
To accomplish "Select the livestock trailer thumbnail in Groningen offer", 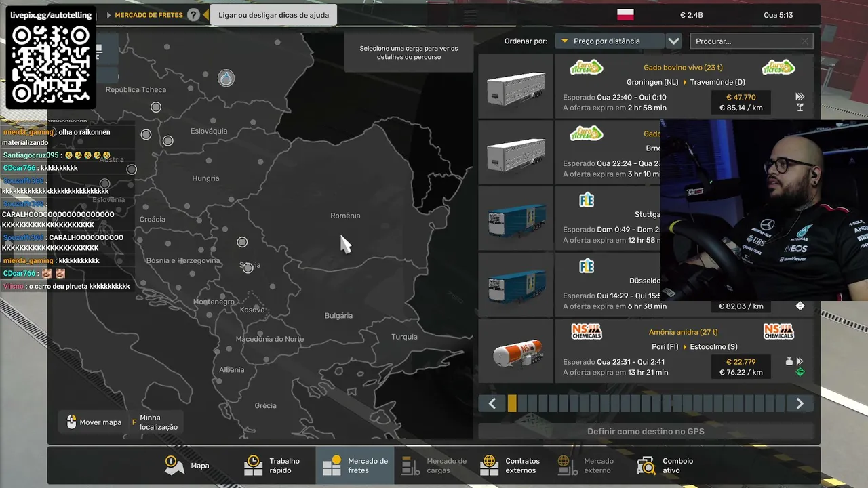I will (516, 87).
